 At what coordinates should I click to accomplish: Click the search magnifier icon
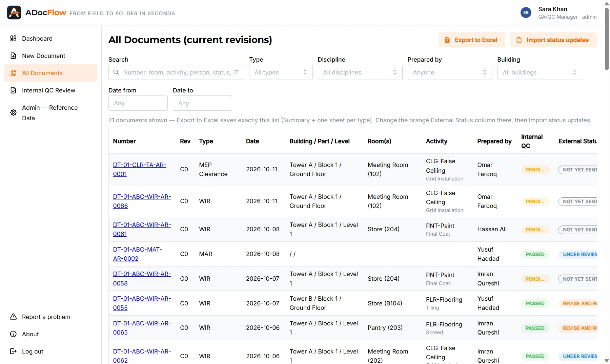(116, 72)
